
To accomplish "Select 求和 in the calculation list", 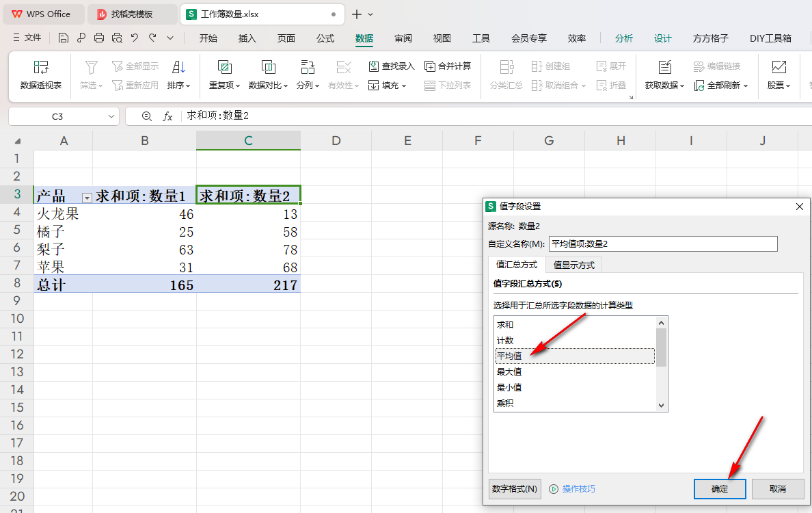I will pos(574,324).
